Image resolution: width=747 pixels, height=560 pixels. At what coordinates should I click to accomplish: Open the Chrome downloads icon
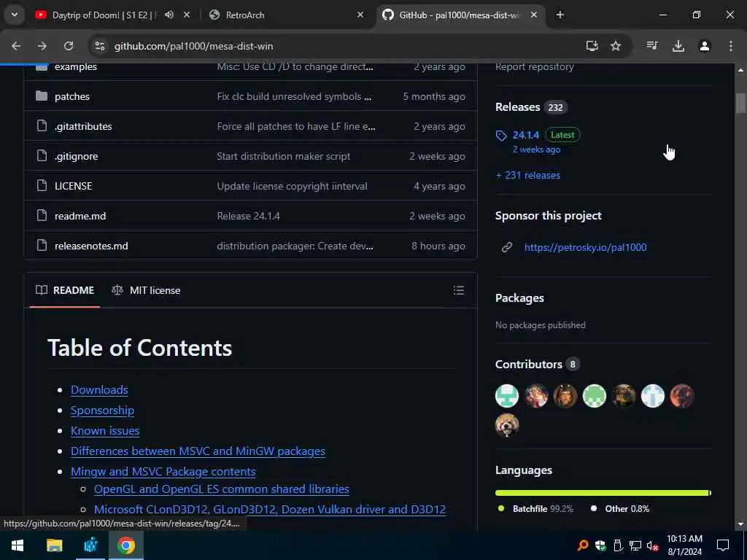pos(678,46)
